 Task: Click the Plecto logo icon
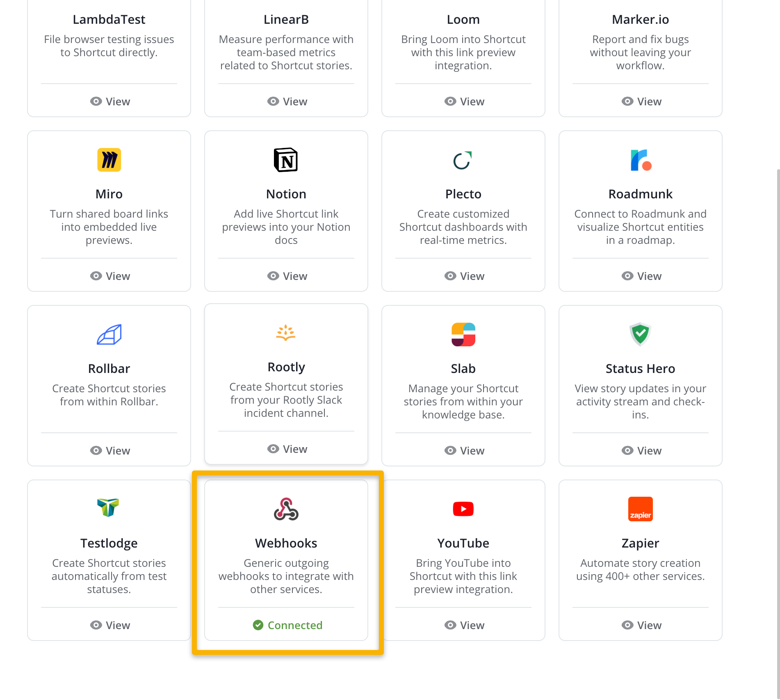point(463,160)
